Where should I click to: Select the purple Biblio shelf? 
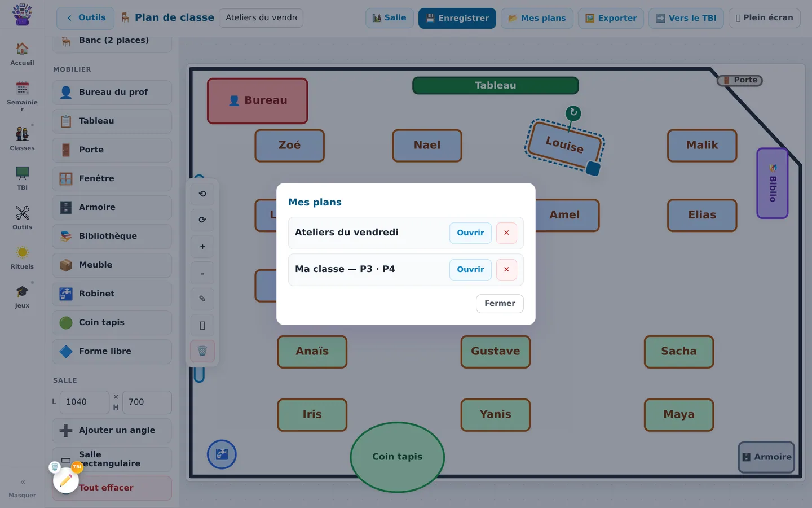(x=773, y=183)
